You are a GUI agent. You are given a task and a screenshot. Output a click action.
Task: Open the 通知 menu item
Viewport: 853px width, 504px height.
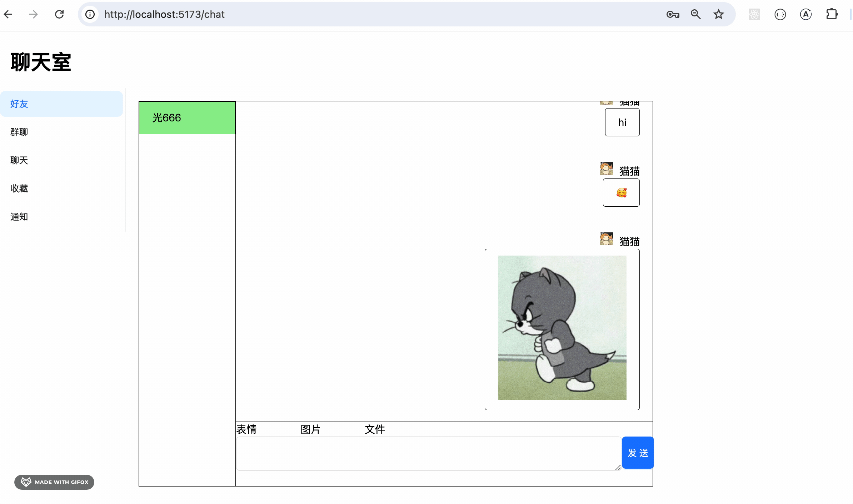tap(19, 217)
